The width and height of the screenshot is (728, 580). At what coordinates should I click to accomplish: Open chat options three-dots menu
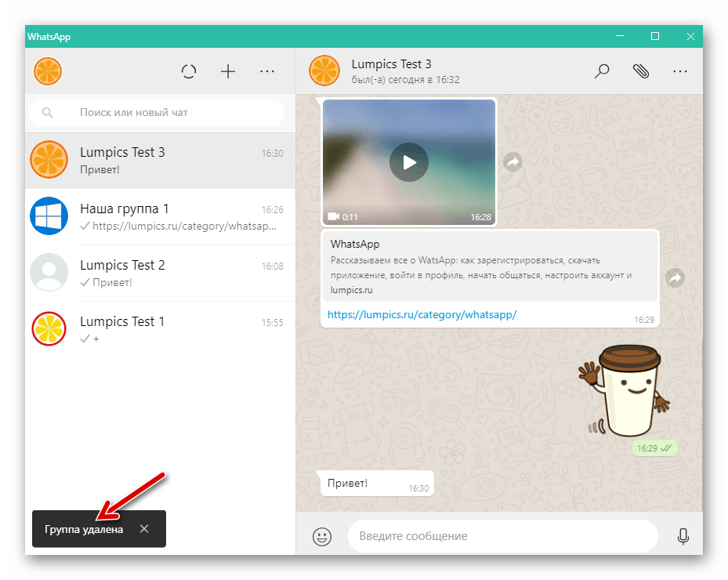pos(680,71)
